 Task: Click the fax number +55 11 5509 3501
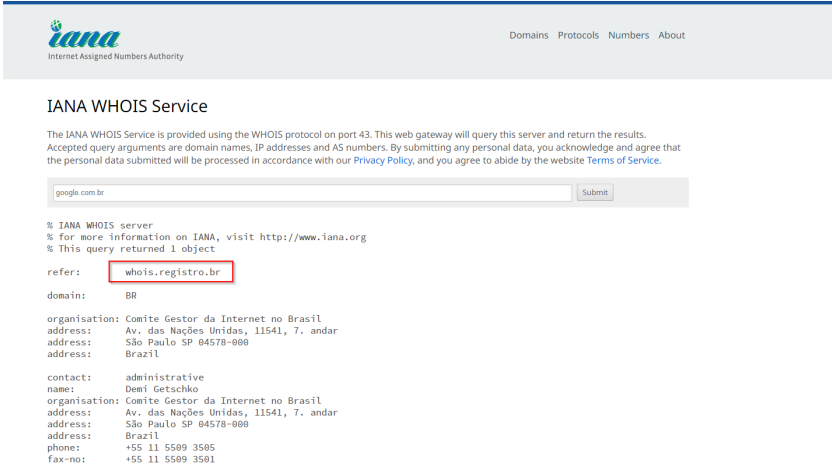pos(170,459)
